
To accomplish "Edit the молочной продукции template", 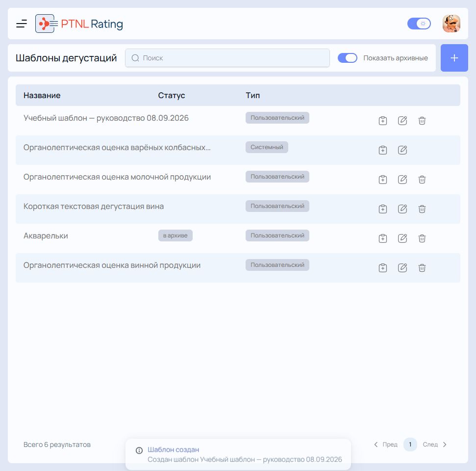I will coord(402,180).
